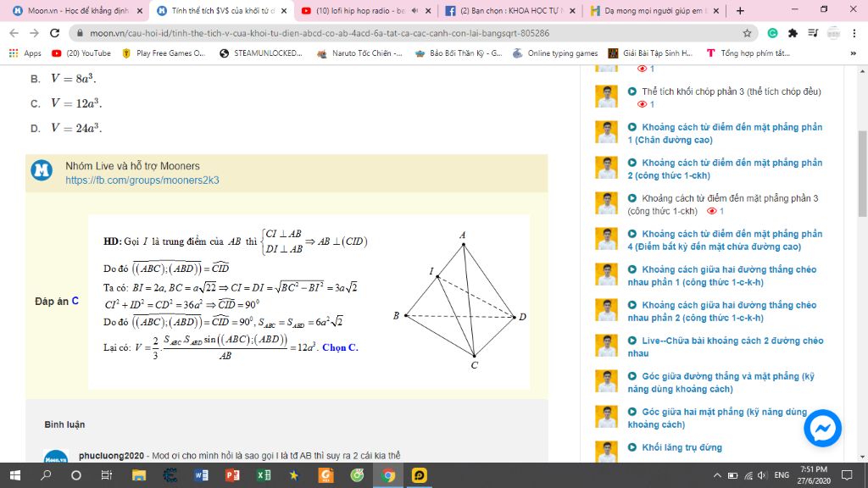The width and height of the screenshot is (868, 488).
Task: Open the Messenger chat bubble
Action: [822, 428]
